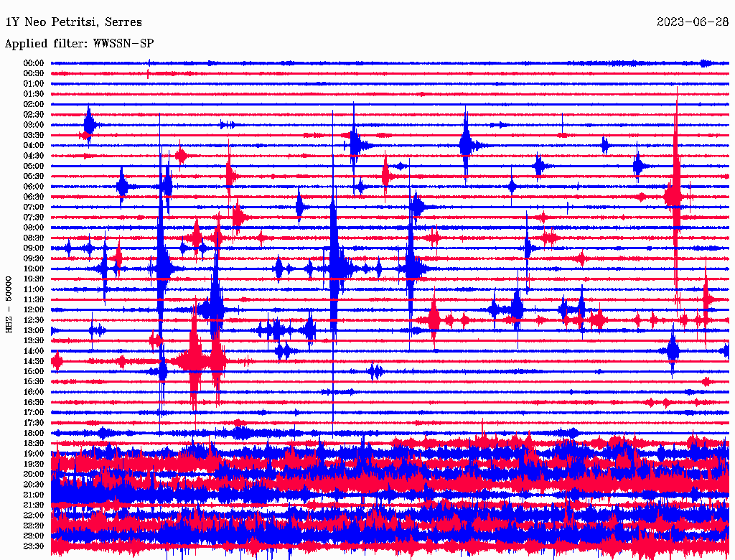The image size is (735, 560).
Task: Select the 'Applied filter: WWSSN-SP' text
Action: click(79, 44)
